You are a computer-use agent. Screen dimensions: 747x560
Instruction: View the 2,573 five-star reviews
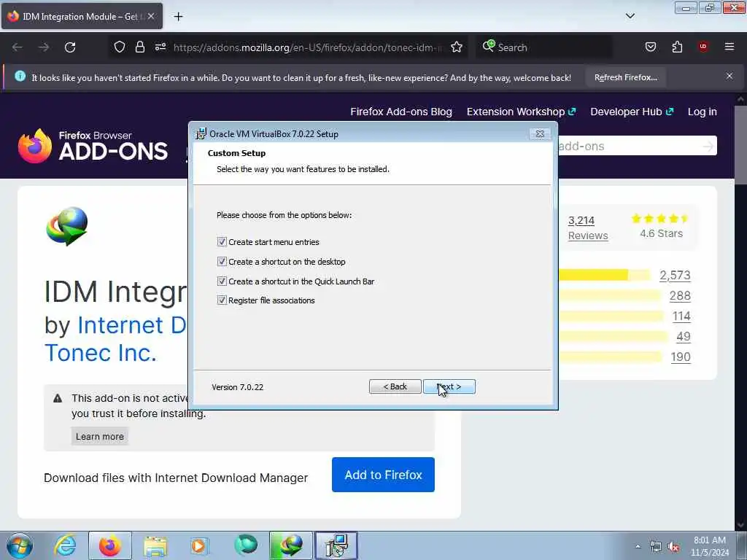click(x=675, y=275)
